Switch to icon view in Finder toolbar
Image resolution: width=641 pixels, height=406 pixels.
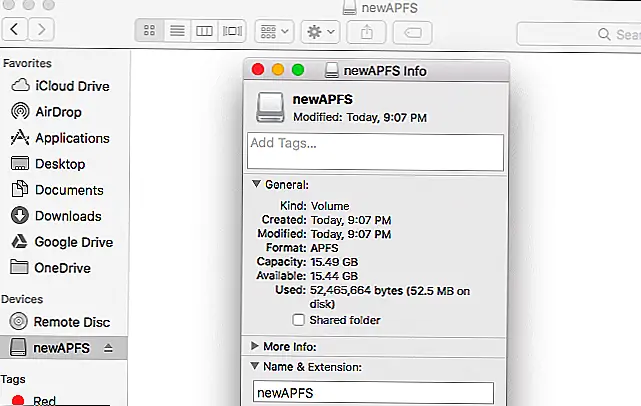[x=148, y=31]
